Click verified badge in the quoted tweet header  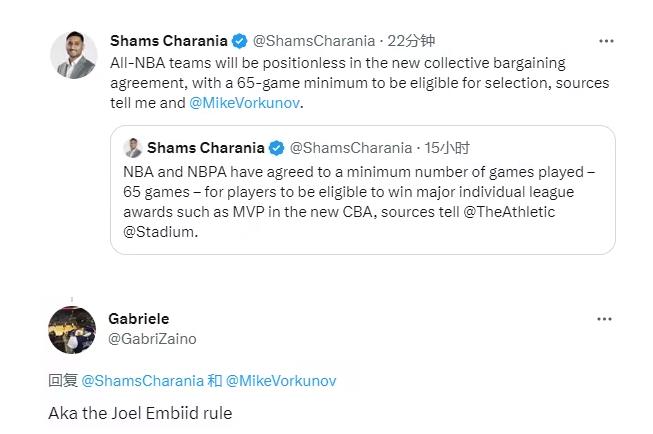click(x=277, y=148)
